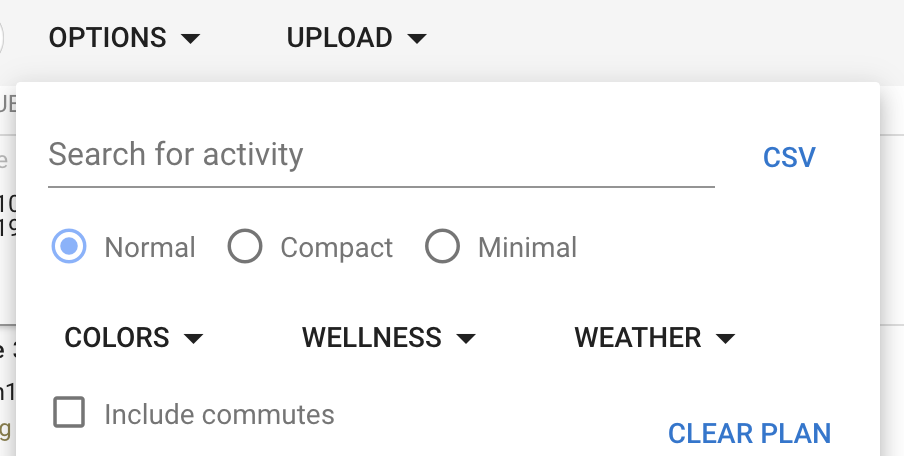Screen dimensions: 904x456
Task: Click the Compact label text
Action: 336,248
